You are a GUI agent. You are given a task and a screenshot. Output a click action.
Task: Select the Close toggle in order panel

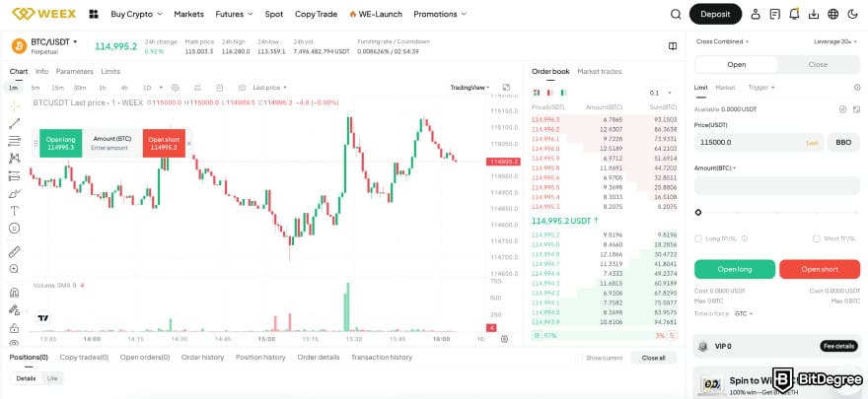click(818, 65)
